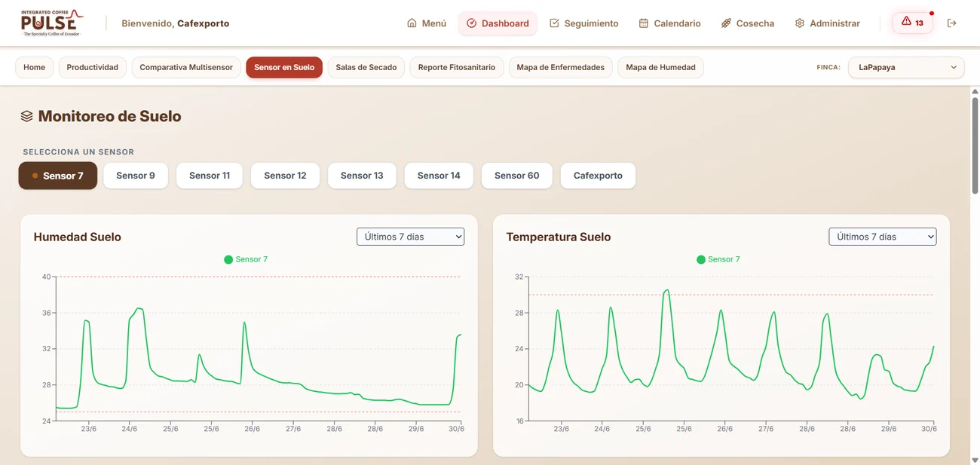Screen dimensions: 980x465
Task: Click the wheat icon beside Cosecha
Action: [x=726, y=23]
